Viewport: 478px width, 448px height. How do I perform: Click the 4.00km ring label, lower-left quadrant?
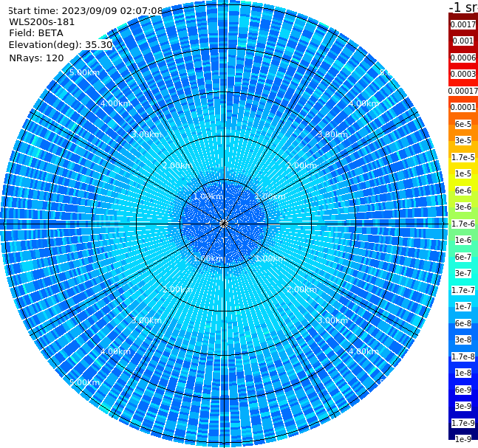point(115,351)
